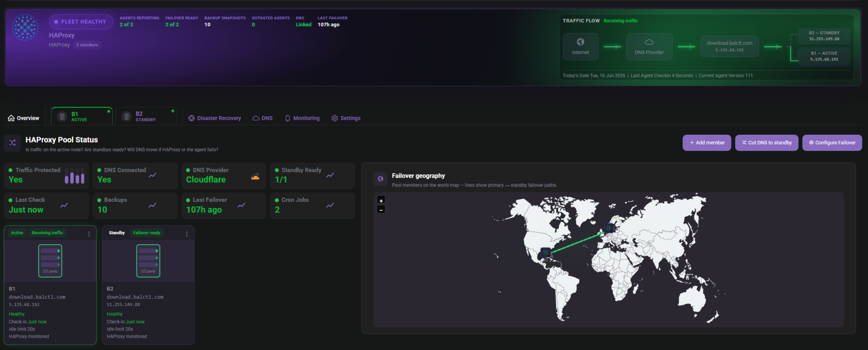Click the 2 members badge
Image resolution: width=868 pixels, height=350 pixels.
click(x=87, y=45)
